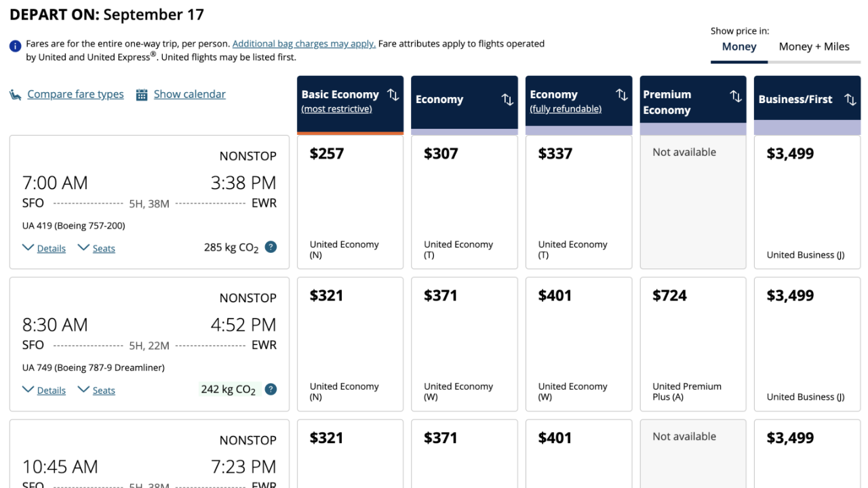Switch to the Money + Miles tab
Viewport: 868px width, 488px height.
tap(814, 47)
